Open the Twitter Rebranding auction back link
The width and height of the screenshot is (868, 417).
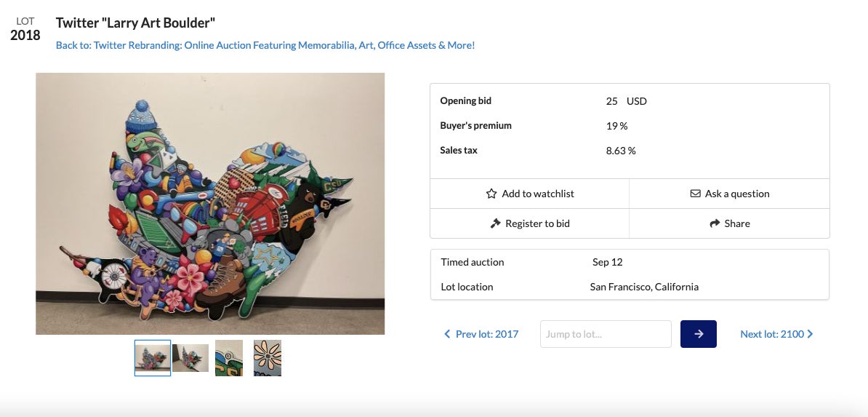(x=265, y=45)
